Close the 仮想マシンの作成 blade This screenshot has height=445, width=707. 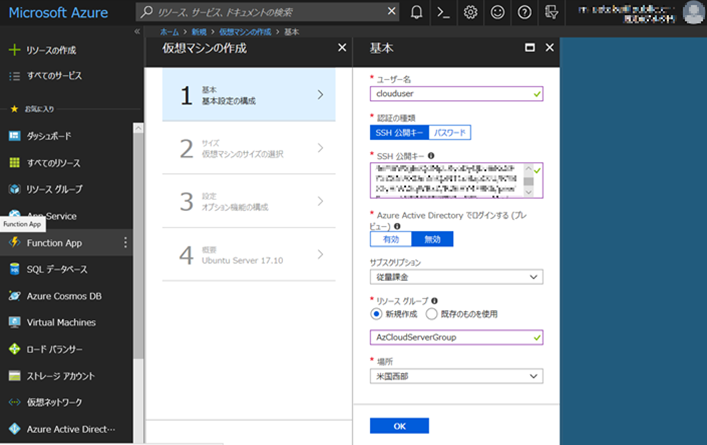[x=342, y=47]
